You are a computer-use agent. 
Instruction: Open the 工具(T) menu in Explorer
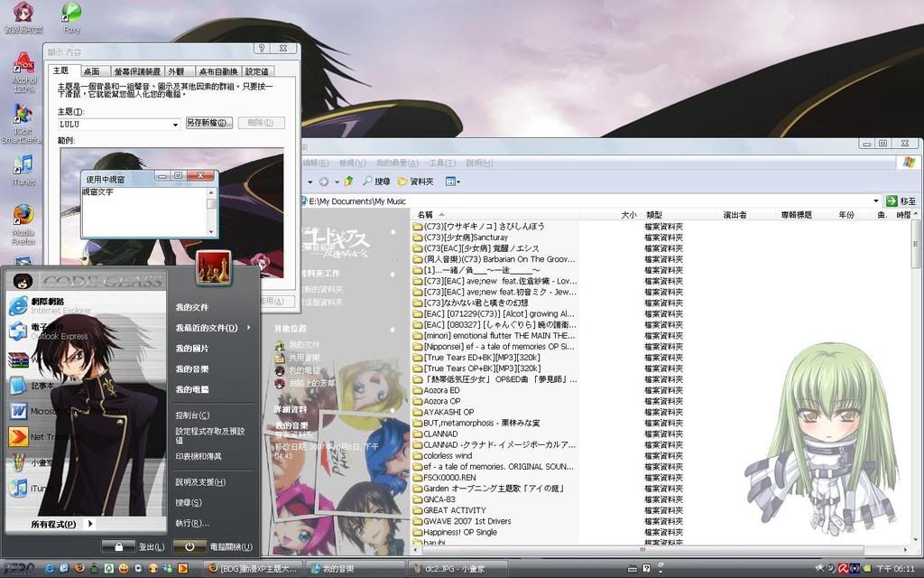pyautogui.click(x=442, y=163)
